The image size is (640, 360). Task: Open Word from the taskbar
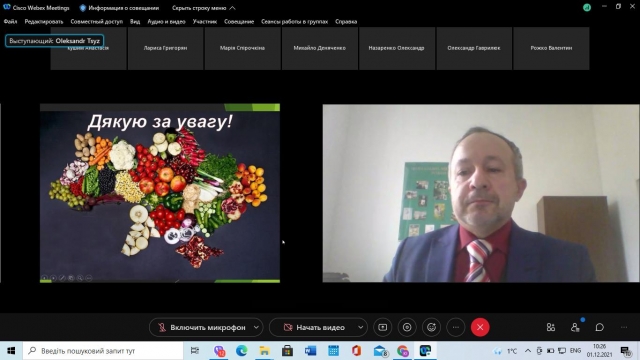point(310,351)
